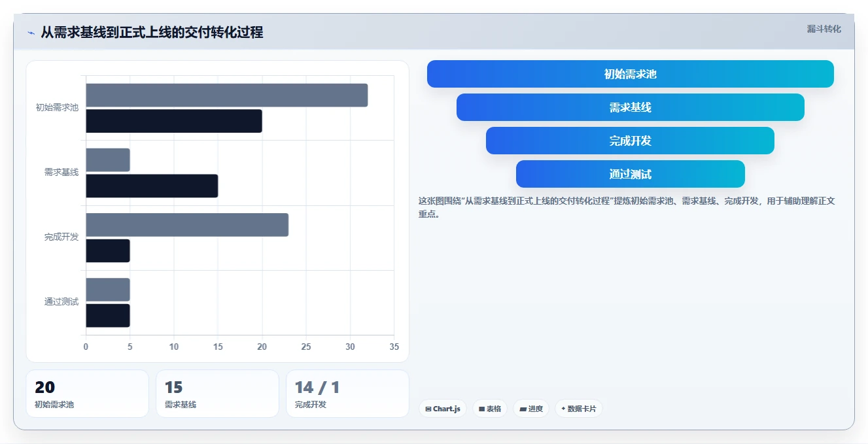Select the 完成开发 funnel stage
This screenshot has height=444, width=868.
pyautogui.click(x=631, y=141)
